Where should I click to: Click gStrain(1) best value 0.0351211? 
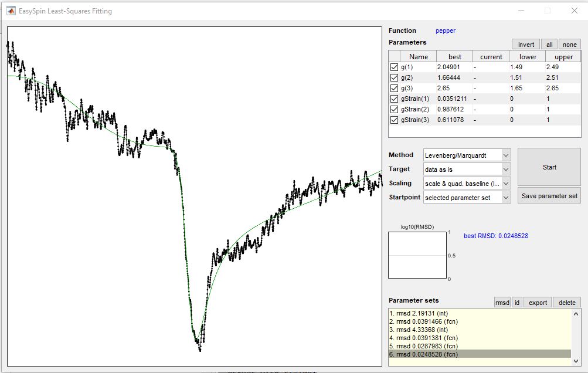(x=455, y=99)
